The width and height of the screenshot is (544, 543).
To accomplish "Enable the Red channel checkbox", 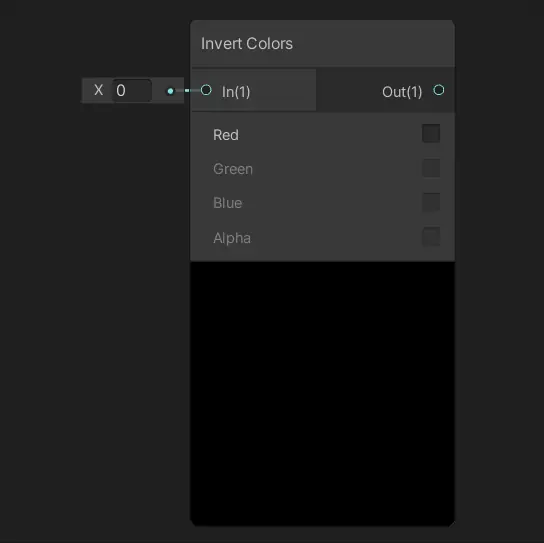I will click(431, 133).
